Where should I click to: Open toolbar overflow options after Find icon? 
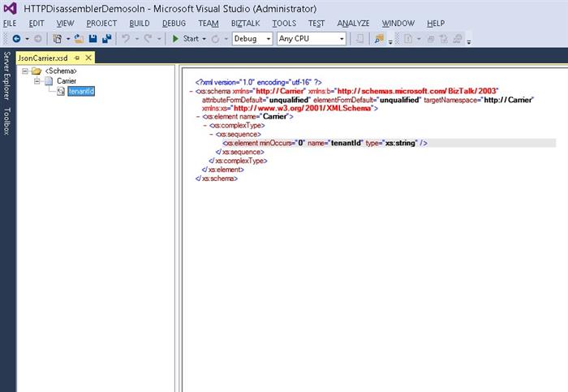click(390, 42)
